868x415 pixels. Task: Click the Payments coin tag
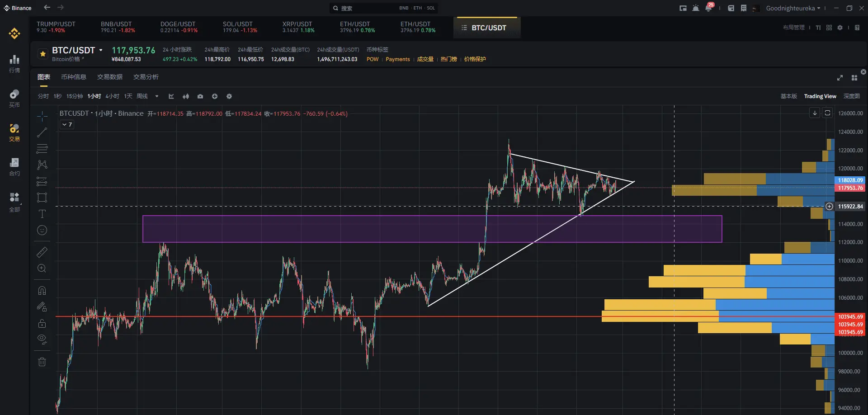(398, 59)
